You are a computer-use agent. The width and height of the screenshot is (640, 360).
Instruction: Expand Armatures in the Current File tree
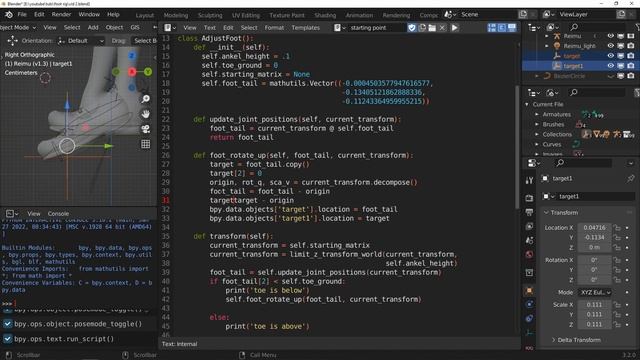(x=537, y=114)
